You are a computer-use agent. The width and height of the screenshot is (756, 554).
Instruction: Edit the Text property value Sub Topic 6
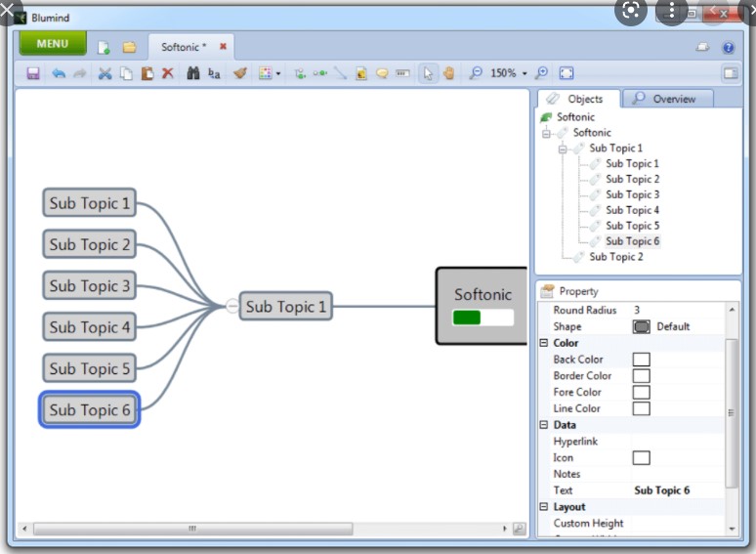tap(678, 490)
